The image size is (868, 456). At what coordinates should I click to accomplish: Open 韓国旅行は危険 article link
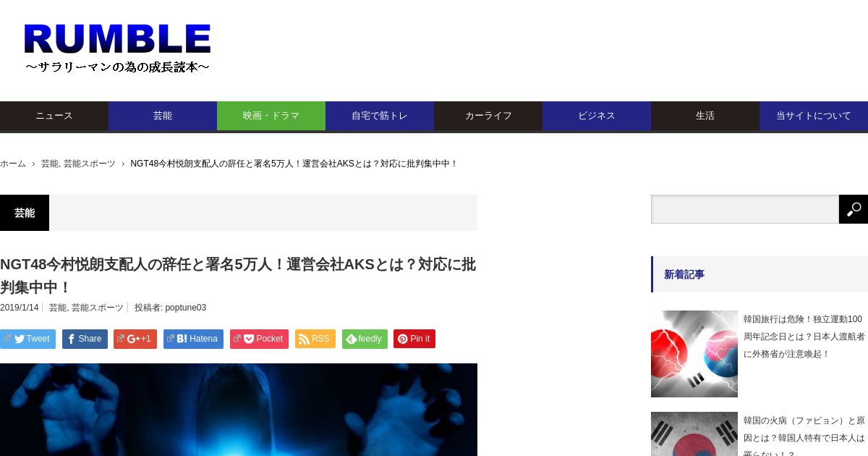click(804, 337)
